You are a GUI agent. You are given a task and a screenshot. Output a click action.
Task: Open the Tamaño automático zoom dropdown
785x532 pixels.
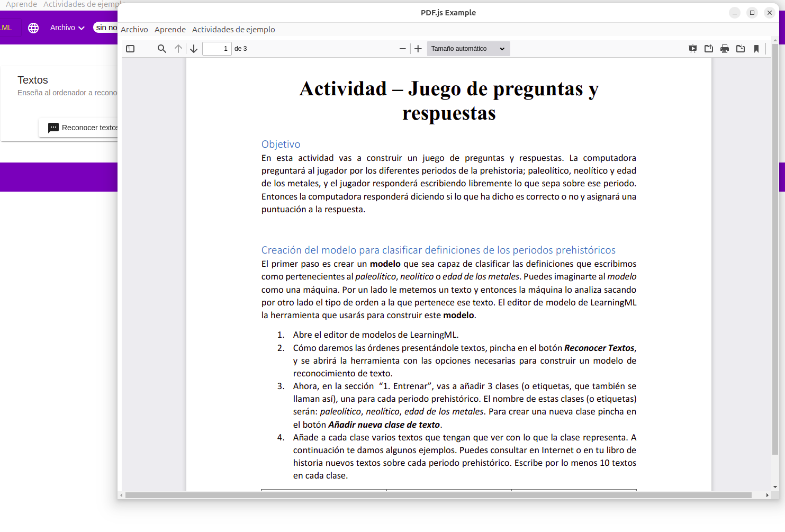tap(468, 49)
